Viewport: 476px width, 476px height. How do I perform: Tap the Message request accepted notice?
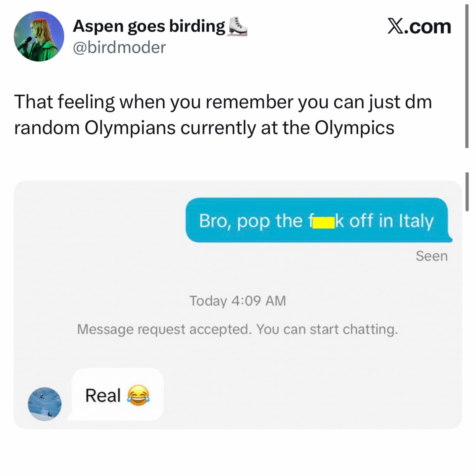tap(237, 330)
